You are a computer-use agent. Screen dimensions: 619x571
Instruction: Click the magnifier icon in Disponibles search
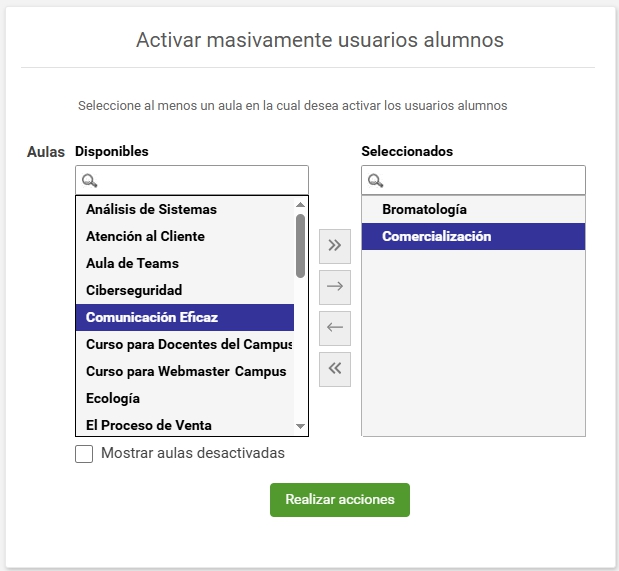tap(90, 181)
